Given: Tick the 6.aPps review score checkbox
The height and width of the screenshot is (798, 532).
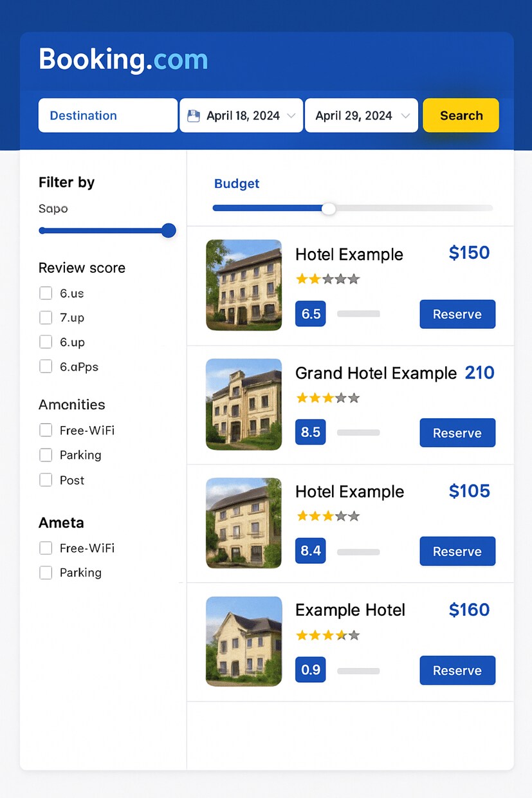Looking at the screenshot, I should coord(46,366).
